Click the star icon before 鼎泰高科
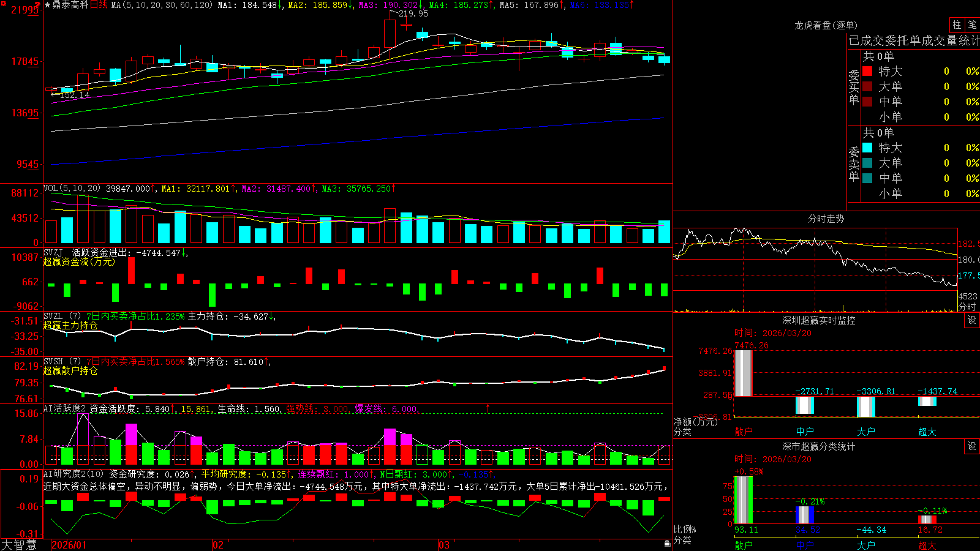Screen dimensions: 980x551 (48, 5)
